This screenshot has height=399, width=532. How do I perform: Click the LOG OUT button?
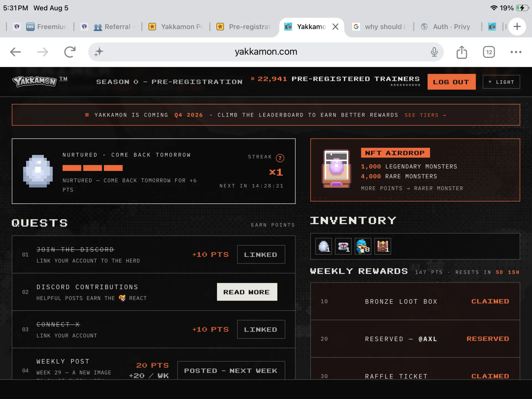click(451, 82)
